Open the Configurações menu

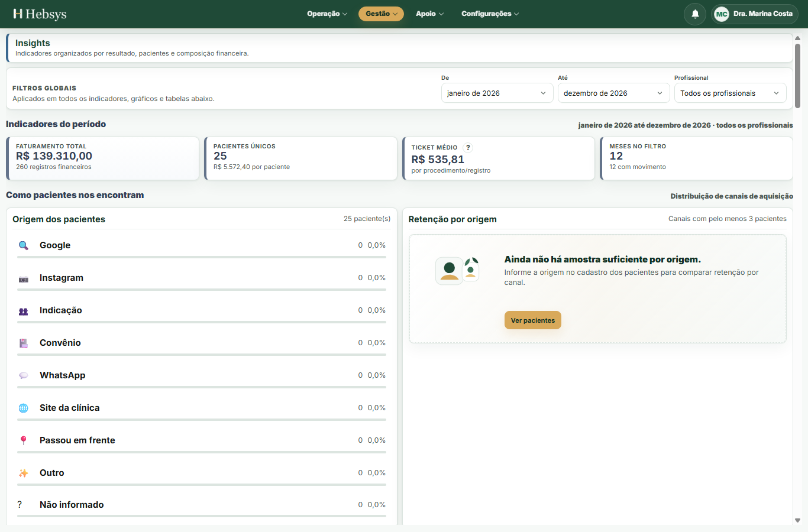(x=490, y=14)
